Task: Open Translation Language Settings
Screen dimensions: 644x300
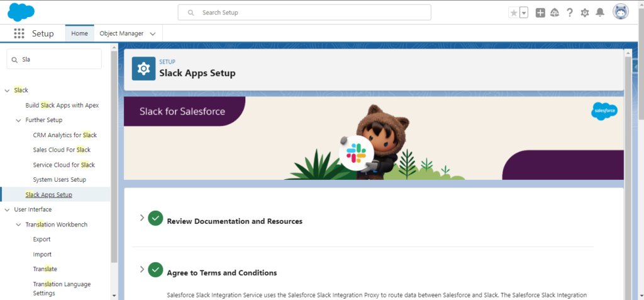Action: [x=62, y=289]
